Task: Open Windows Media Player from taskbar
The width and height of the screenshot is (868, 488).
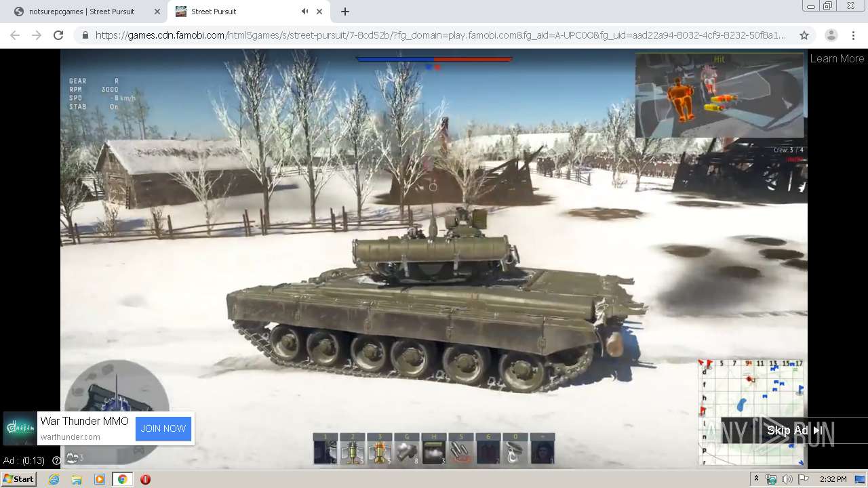Action: (x=100, y=479)
